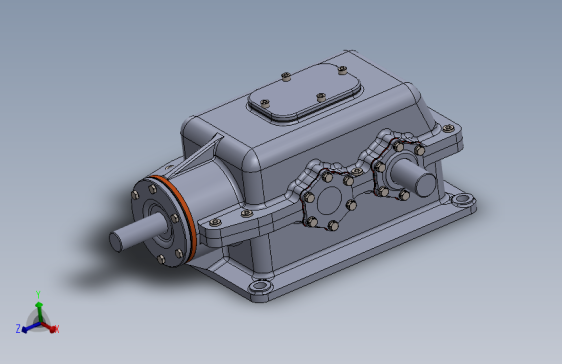Select the right rear mounting hole of the base

tap(463, 198)
